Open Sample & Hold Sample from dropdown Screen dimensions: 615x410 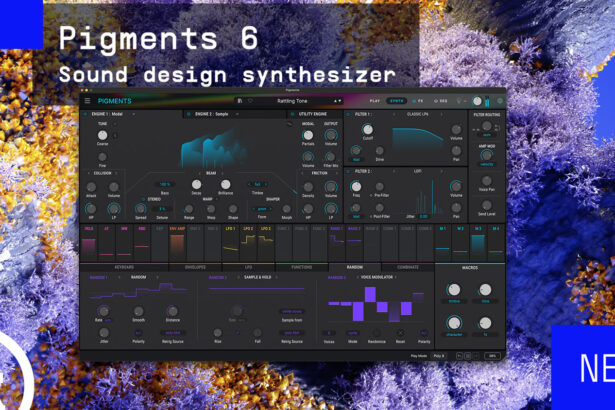[292, 312]
